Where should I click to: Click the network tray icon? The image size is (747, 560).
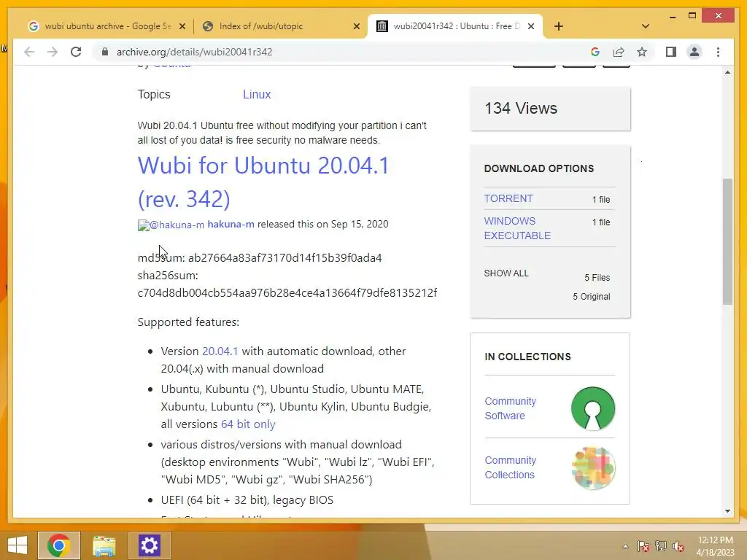660,546
